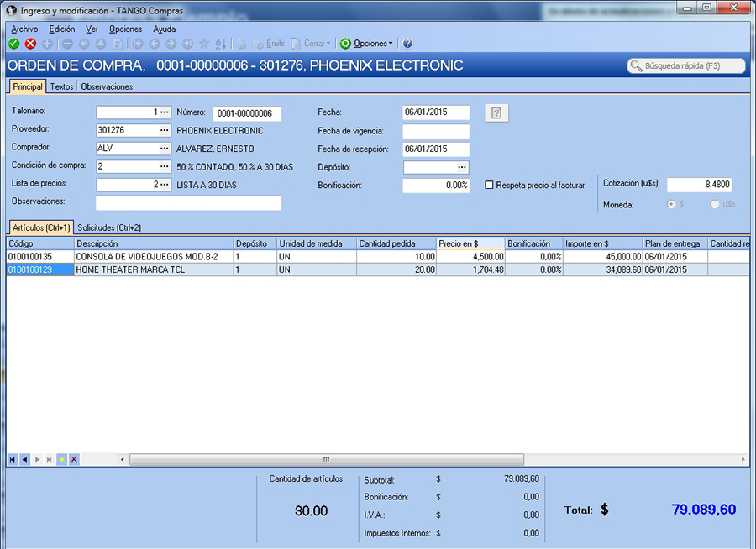Click the A-Z sort toolbar icon
The width and height of the screenshot is (756, 549).
(221, 44)
